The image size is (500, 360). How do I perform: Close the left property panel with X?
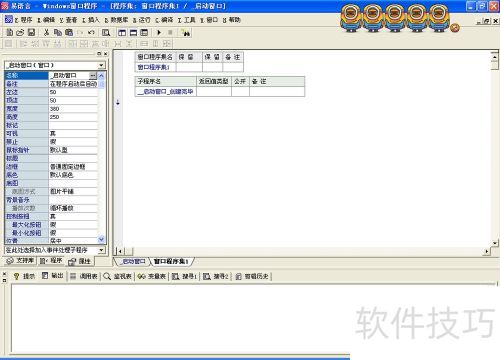pyautogui.click(x=106, y=54)
